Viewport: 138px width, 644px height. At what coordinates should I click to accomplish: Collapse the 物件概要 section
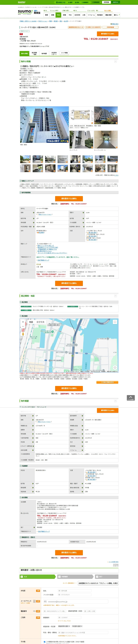pos(115,401)
